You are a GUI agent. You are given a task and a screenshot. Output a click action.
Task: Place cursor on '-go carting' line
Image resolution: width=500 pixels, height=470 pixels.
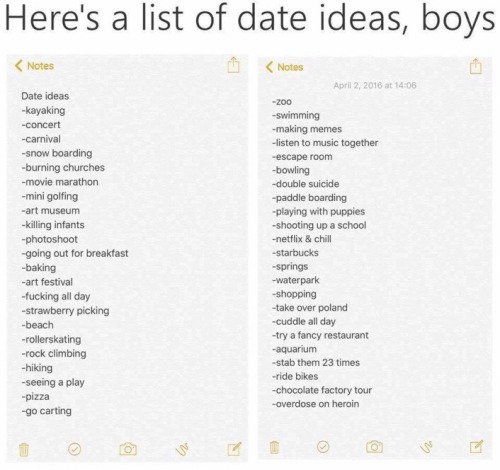46,411
